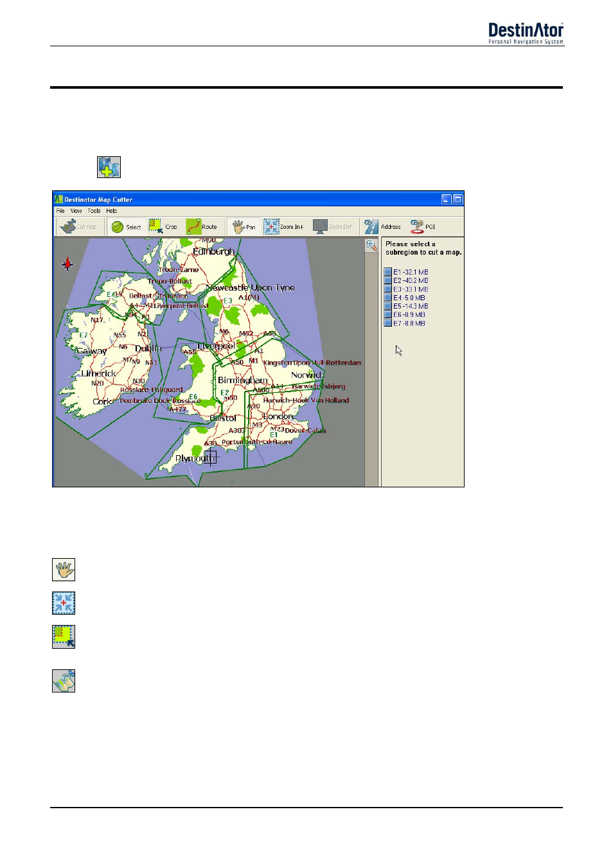Screen dimensions: 613x868
Task: Click the Dublin label on the map
Action: click(148, 348)
